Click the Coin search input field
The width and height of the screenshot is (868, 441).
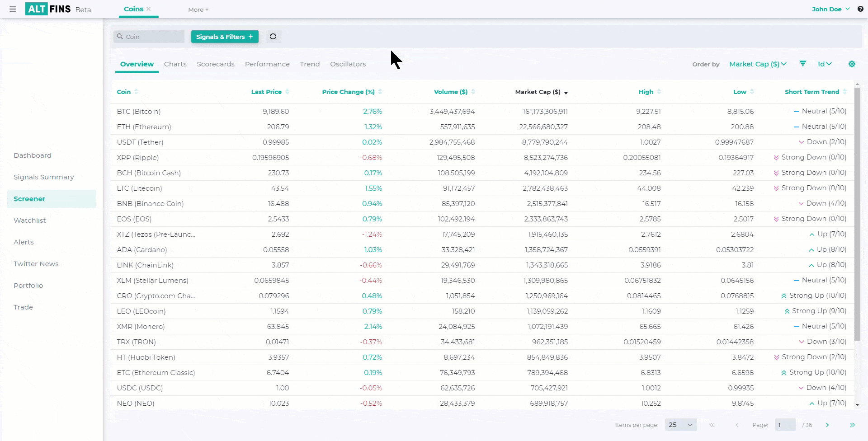coord(149,37)
